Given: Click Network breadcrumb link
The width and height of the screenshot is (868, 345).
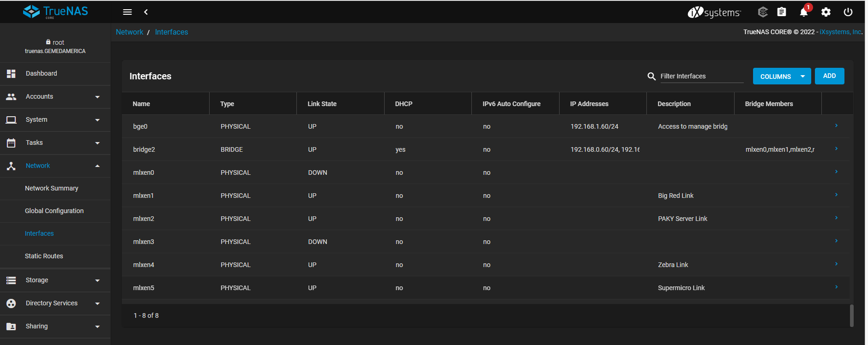Looking at the screenshot, I should point(129,32).
